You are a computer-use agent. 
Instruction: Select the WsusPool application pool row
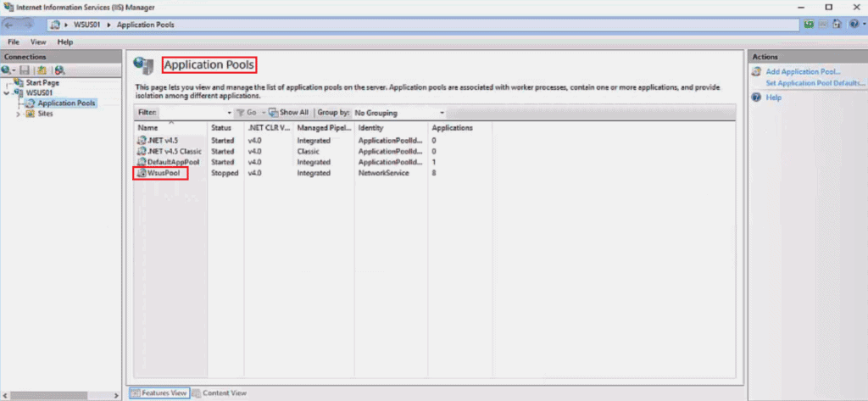[161, 173]
